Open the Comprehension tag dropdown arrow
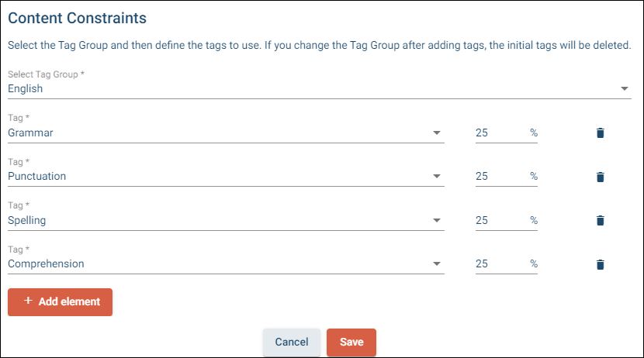This screenshot has width=644, height=358. click(x=437, y=264)
